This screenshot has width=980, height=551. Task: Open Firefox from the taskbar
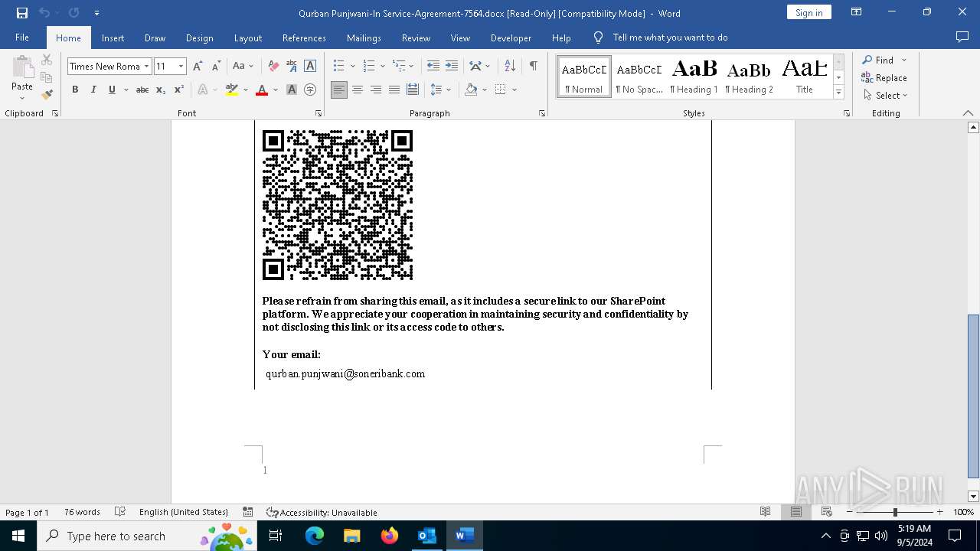[390, 536]
